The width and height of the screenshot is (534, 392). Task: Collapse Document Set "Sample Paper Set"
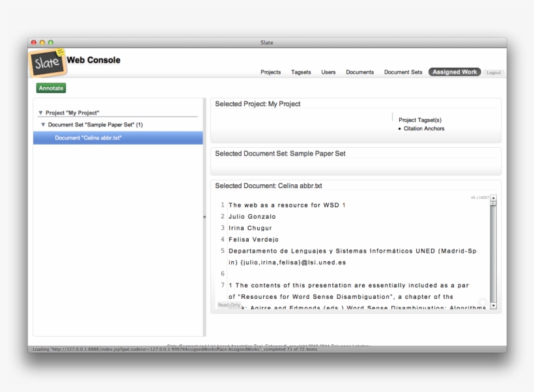click(x=42, y=124)
